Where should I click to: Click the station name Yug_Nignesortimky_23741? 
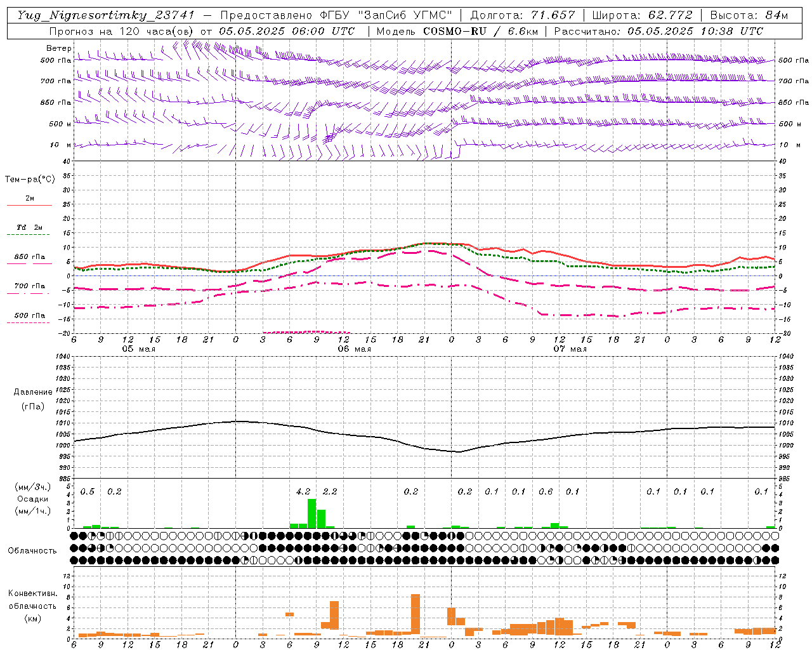pos(106,15)
